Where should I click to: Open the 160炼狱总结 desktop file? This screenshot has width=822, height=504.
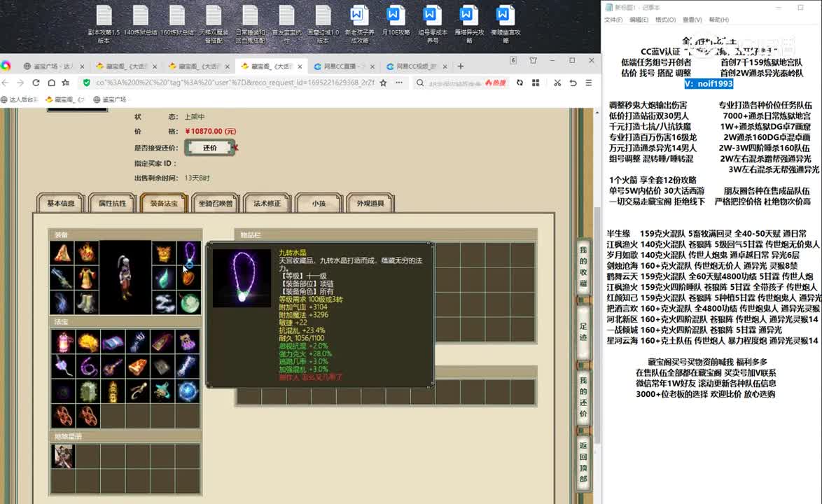pos(176,21)
